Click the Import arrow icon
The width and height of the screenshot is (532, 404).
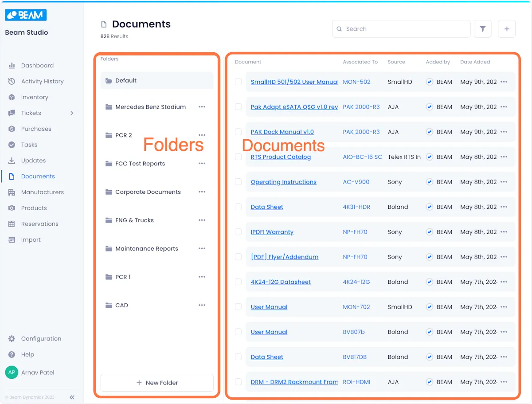[x=12, y=240]
